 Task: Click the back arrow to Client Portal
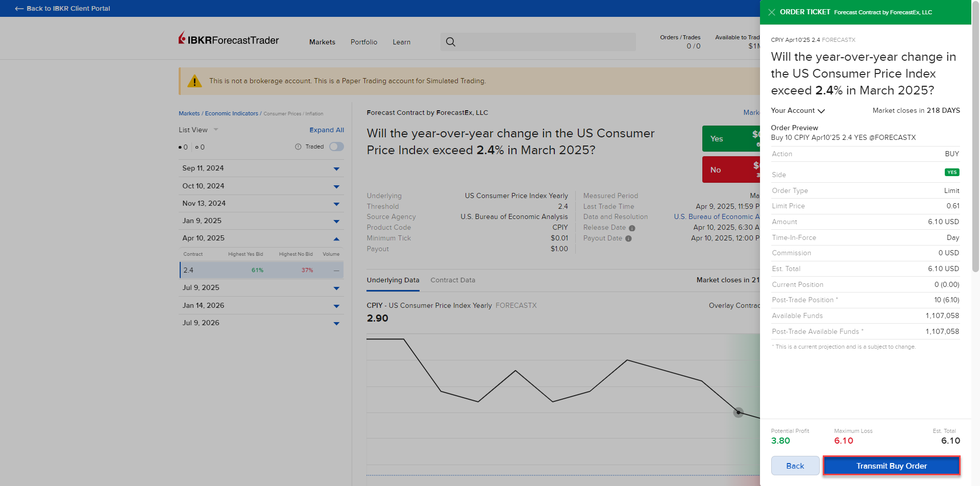19,9
